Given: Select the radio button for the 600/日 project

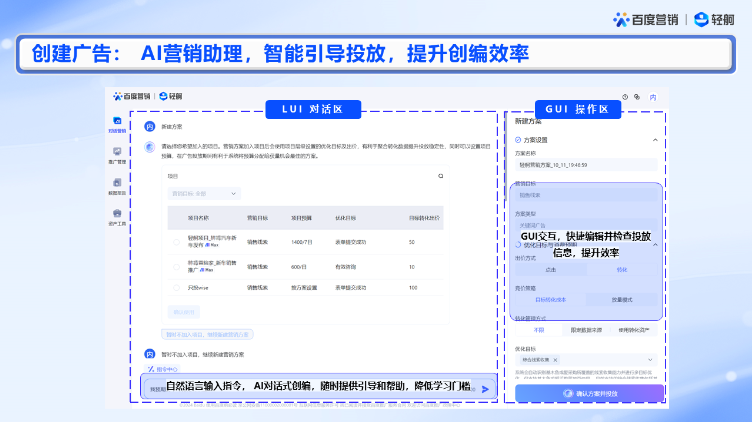Looking at the screenshot, I should [177, 267].
